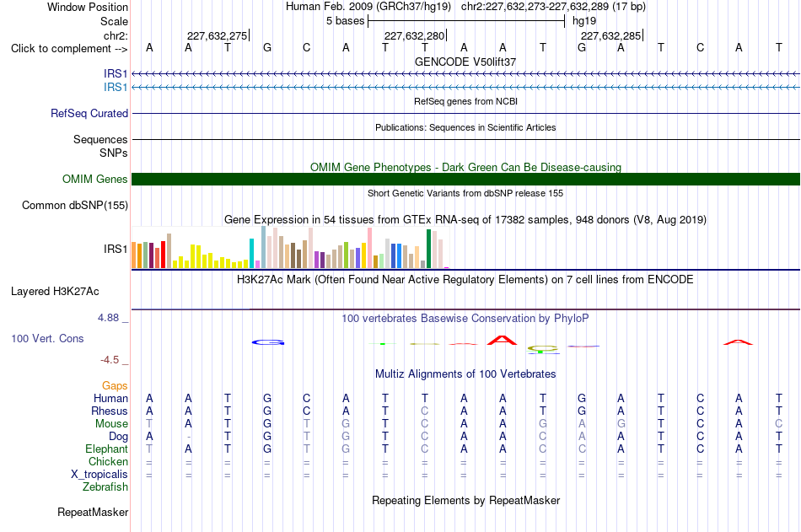
Task: Click the Publications: Sequences in Scientific Articles title
Action: point(465,127)
